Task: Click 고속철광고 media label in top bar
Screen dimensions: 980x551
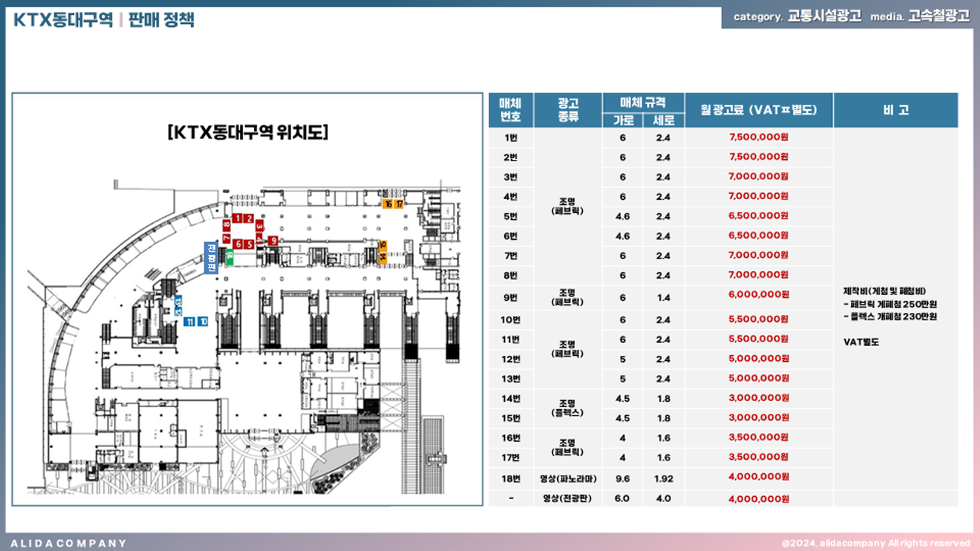Action: tap(939, 17)
